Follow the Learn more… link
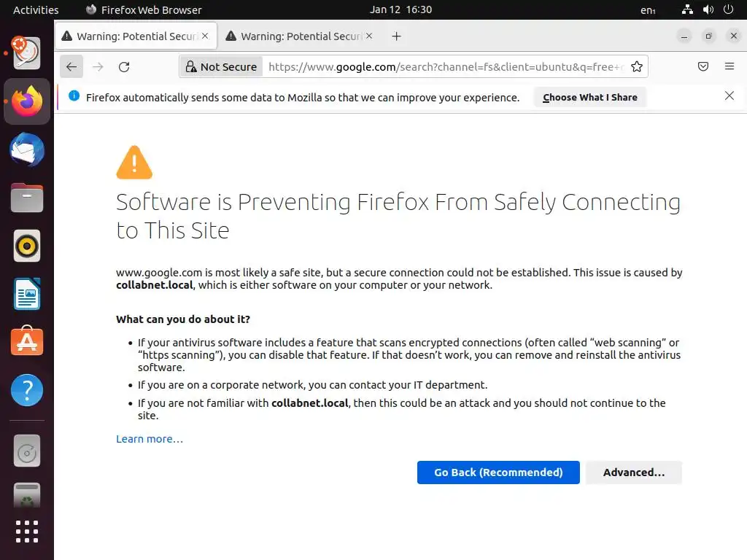Screen dimensions: 747x560 pyautogui.click(x=150, y=439)
